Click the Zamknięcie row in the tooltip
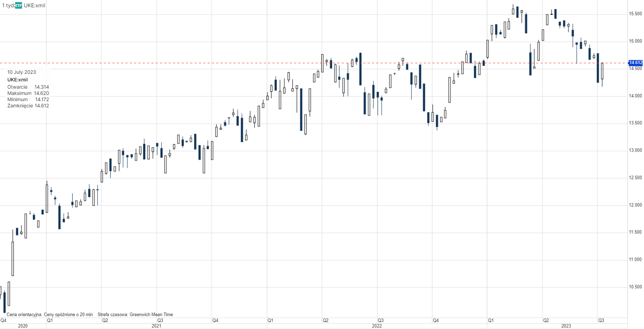The width and height of the screenshot is (644, 329). coord(28,106)
